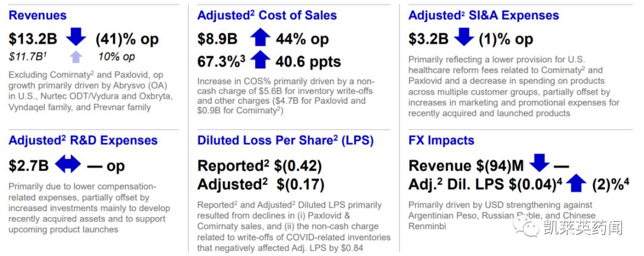Click the light blue up arrow near $11.7B
Image resolution: width=644 pixels, height=256 pixels.
75,57
